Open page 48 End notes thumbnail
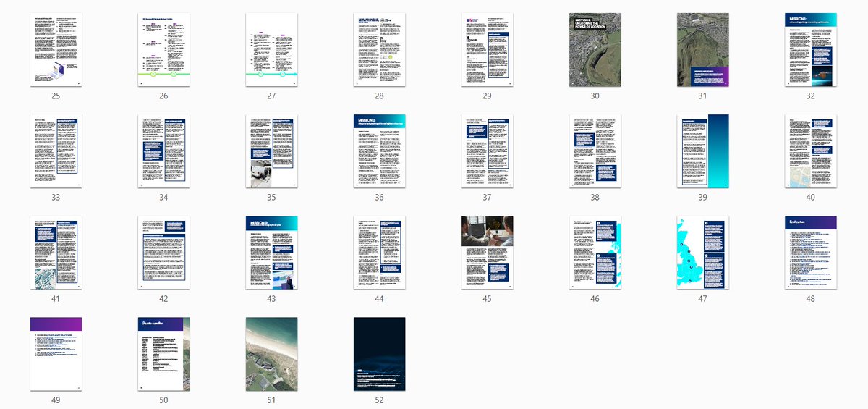868x409 pixels. click(811, 253)
